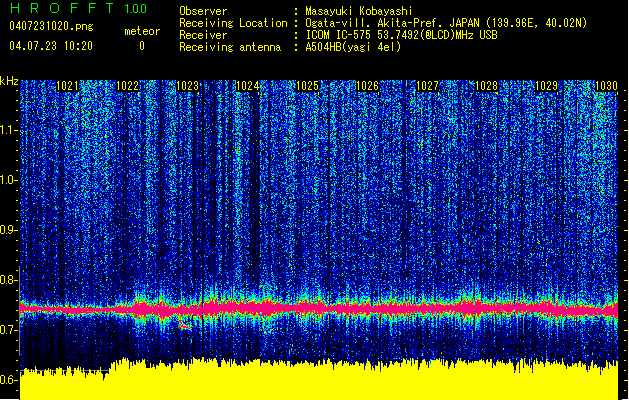Click the HROFFT title text

point(61,9)
